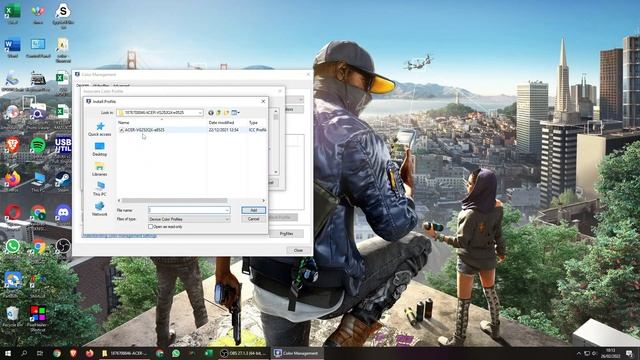Click the Profiles button in Color Management
This screenshot has height=360, width=640.
pos(286,233)
